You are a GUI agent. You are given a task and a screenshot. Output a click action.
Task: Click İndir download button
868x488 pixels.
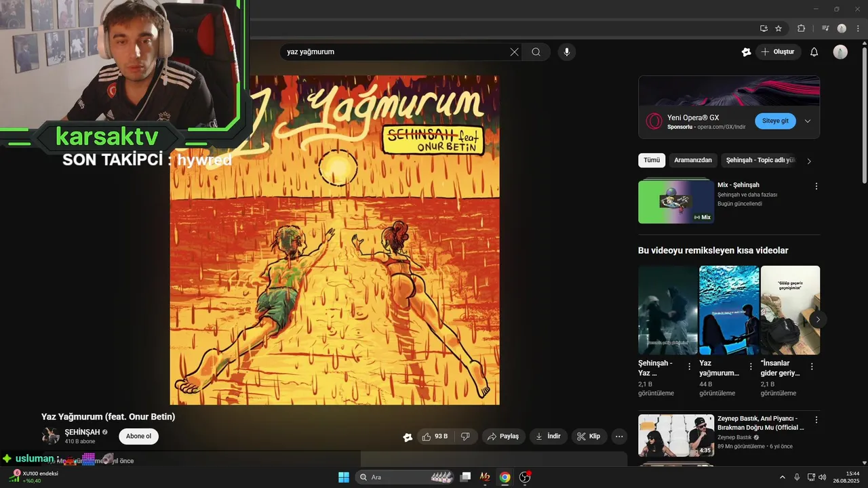pos(549,436)
